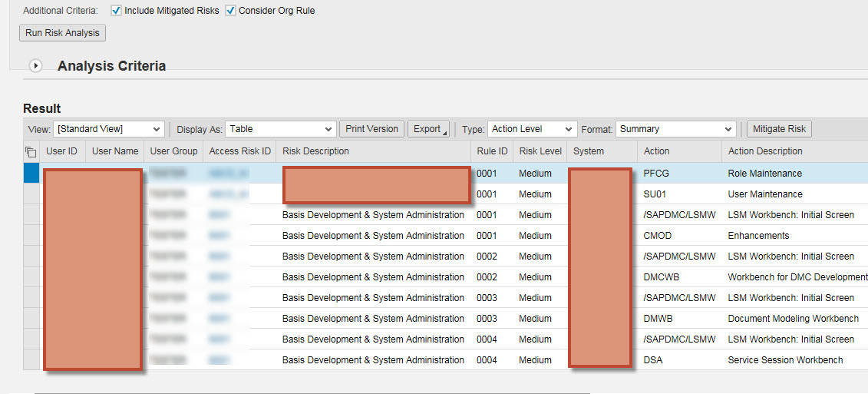Click the Print Version button

(372, 129)
